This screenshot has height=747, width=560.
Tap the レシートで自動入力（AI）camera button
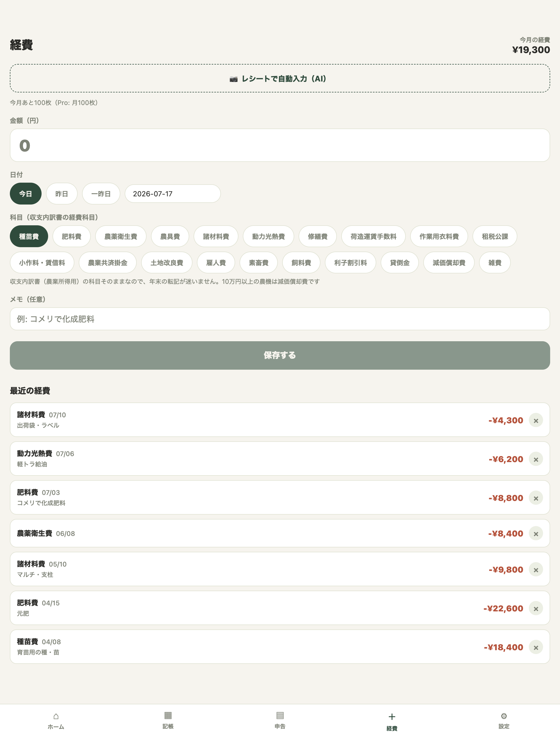tap(280, 78)
